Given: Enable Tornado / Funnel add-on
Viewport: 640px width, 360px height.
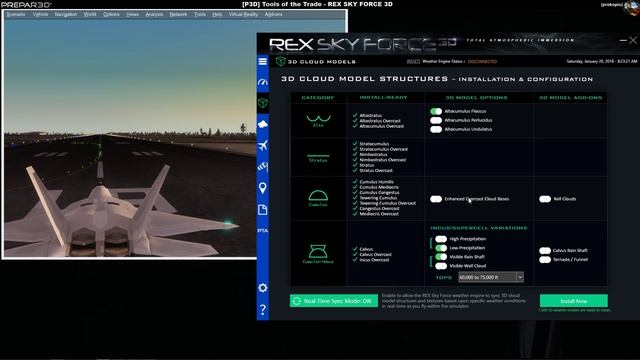Looking at the screenshot, I should tap(545, 259).
